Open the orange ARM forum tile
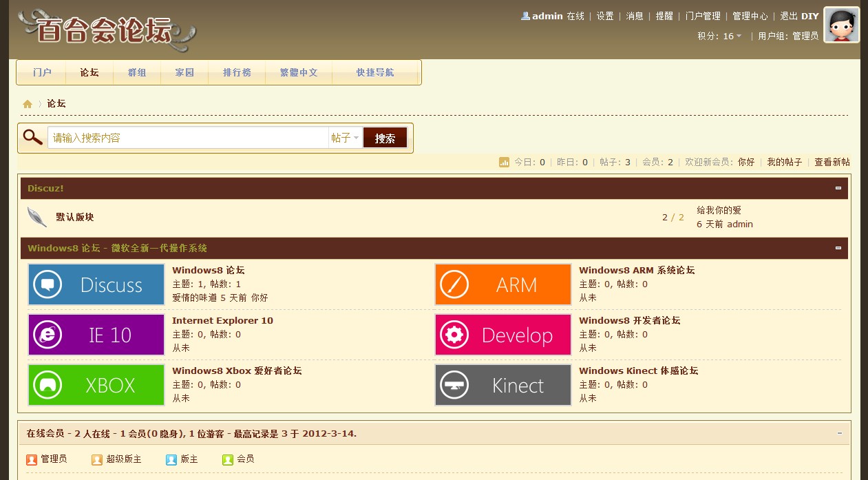Image resolution: width=868 pixels, height=480 pixels. pyautogui.click(x=503, y=284)
